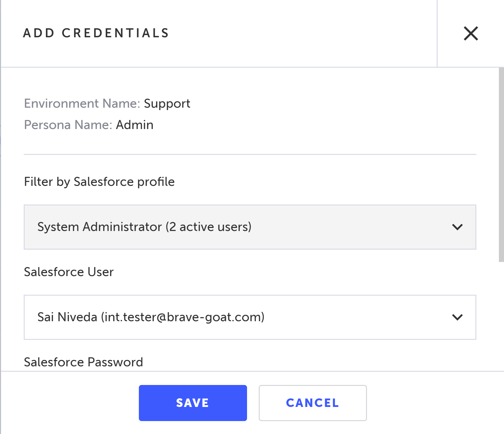Open the Salesforce User dropdown chevron
The image size is (504, 434).
pos(457,317)
